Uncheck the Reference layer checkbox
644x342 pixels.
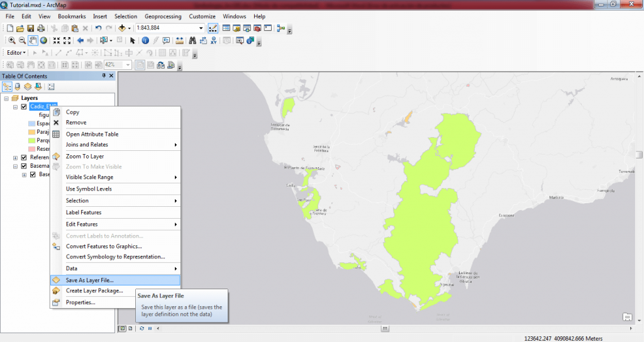(x=24, y=157)
